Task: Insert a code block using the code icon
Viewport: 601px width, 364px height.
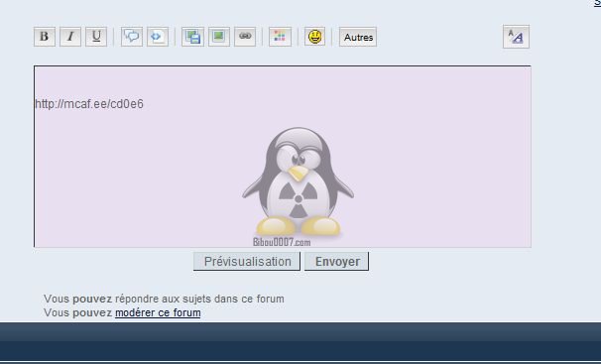Action: 158,37
